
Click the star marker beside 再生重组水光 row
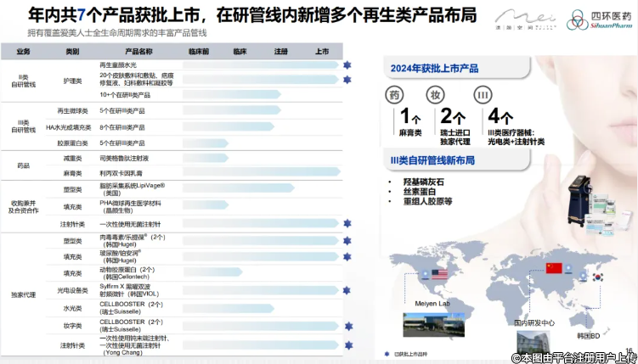tap(347, 65)
